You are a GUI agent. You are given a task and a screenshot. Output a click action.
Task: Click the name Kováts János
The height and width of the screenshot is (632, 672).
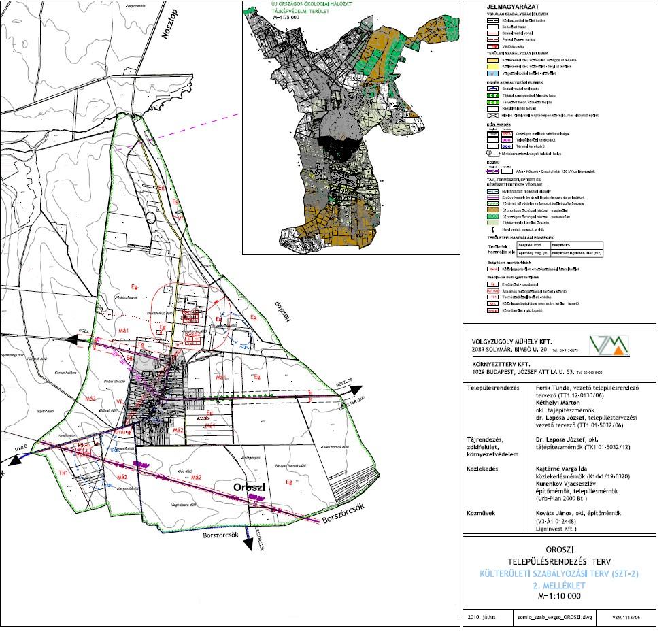coord(555,513)
